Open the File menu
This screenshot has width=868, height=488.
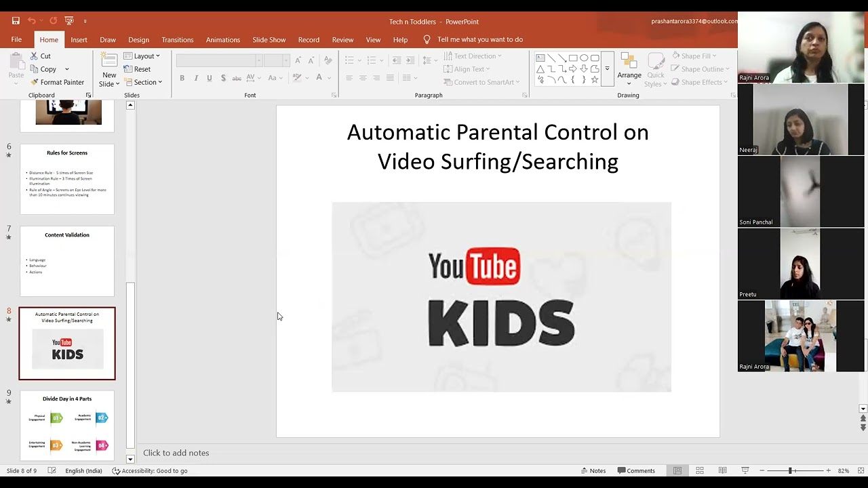coord(16,39)
